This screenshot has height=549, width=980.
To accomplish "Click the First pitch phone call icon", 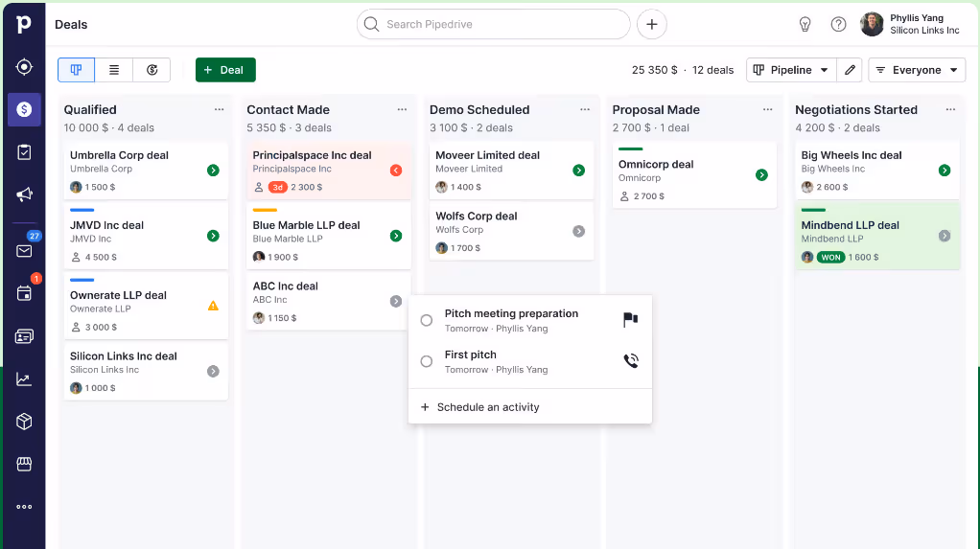I will tap(631, 360).
